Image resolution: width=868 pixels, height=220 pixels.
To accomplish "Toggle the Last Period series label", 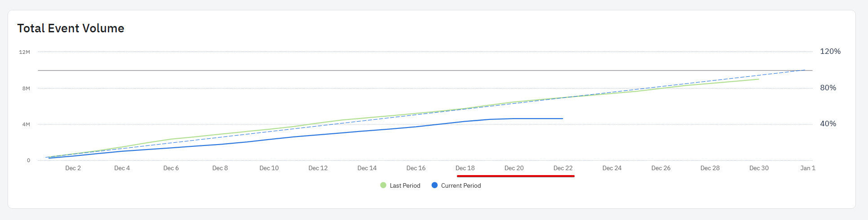I will pos(405,185).
